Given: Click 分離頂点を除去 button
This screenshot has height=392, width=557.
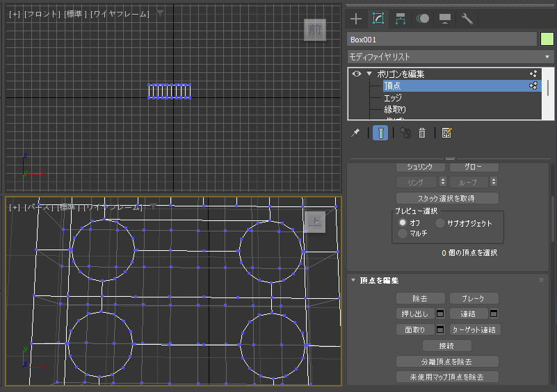Looking at the screenshot, I should 447,361.
